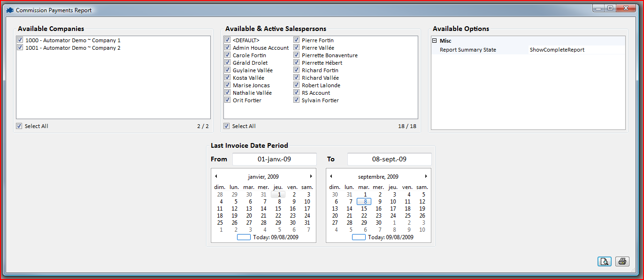This screenshot has height=280, width=644.
Task: Go to next month in From calendar
Action: 311,176
